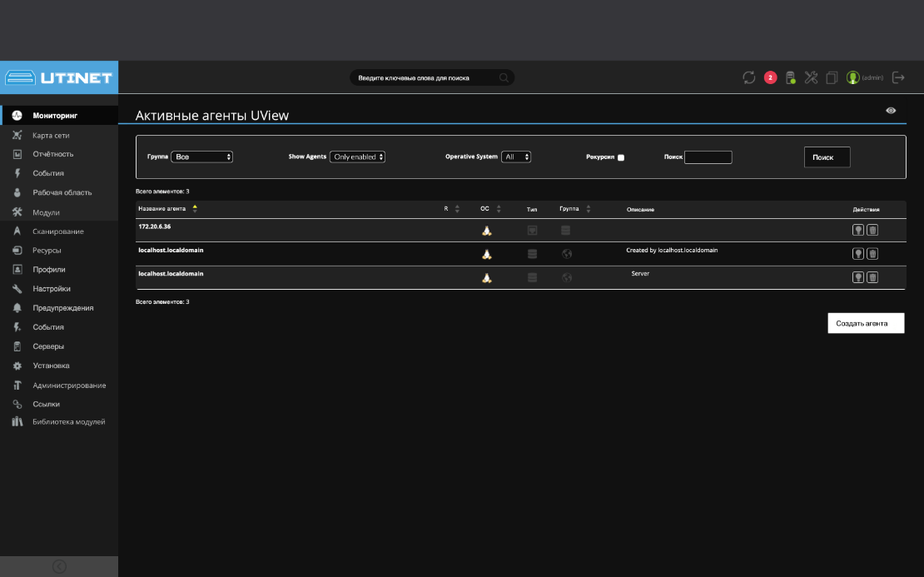This screenshot has height=577, width=924.
Task: Open the tools (wrench and screwdriver) header icon
Action: tap(812, 77)
